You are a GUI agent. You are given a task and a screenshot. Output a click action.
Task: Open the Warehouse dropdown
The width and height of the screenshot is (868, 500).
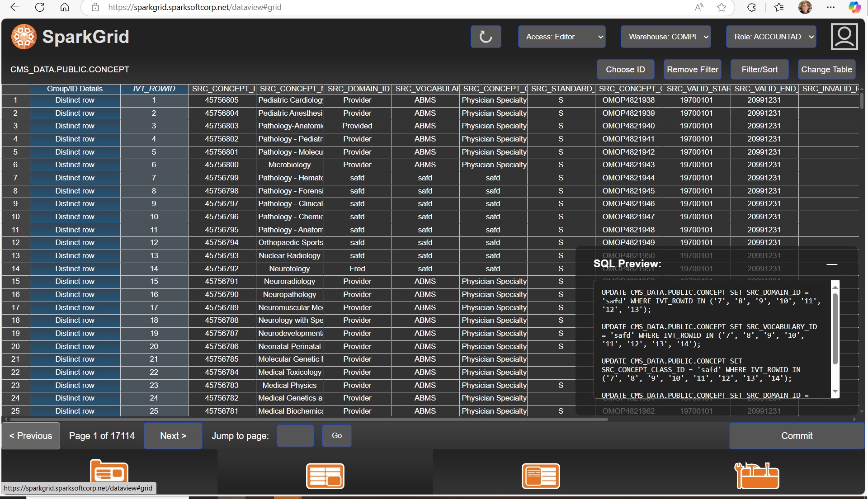coord(665,37)
